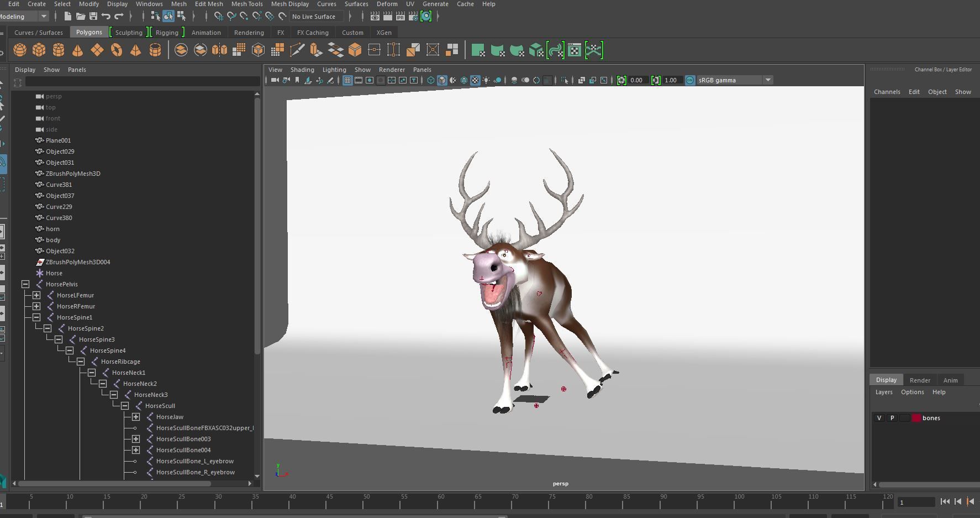Step back one frame
980x518 pixels.
pyautogui.click(x=958, y=502)
